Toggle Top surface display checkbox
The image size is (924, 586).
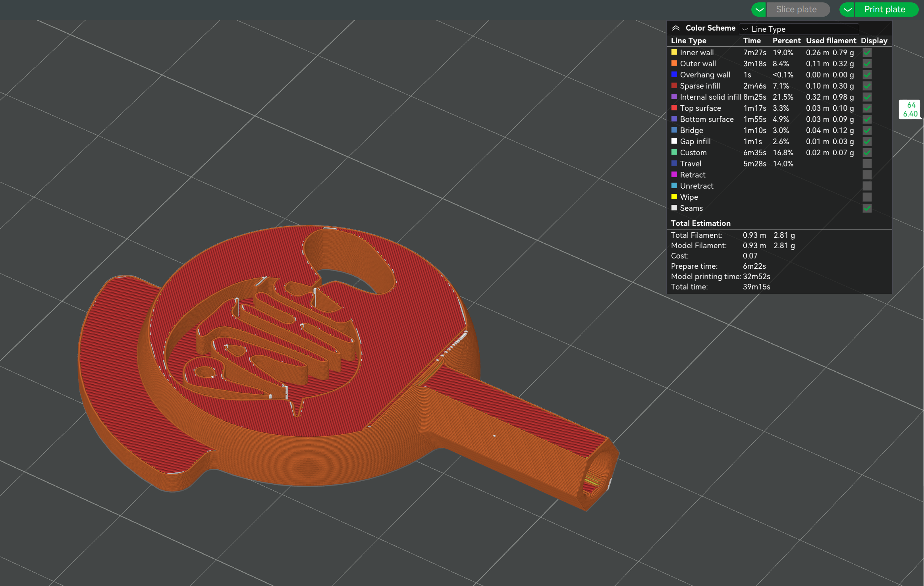click(x=867, y=108)
